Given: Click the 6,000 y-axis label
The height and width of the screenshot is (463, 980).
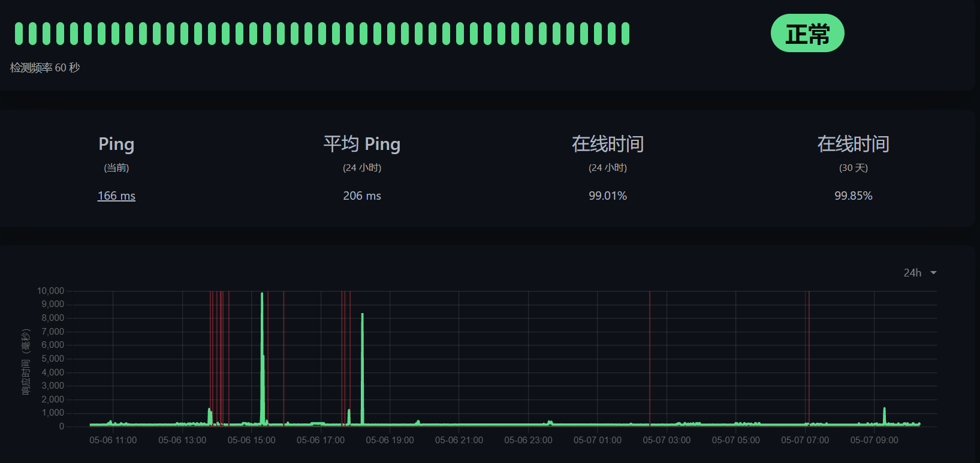Looking at the screenshot, I should pos(53,345).
